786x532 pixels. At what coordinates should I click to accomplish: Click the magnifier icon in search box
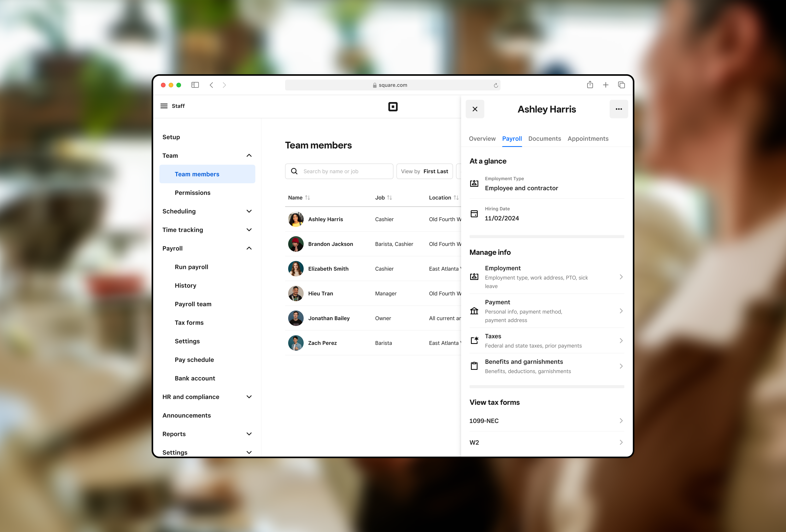[294, 171]
